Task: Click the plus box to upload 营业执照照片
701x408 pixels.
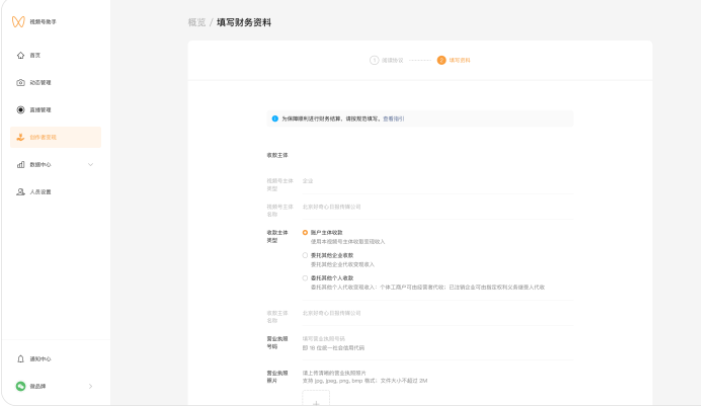Action: (x=316, y=399)
